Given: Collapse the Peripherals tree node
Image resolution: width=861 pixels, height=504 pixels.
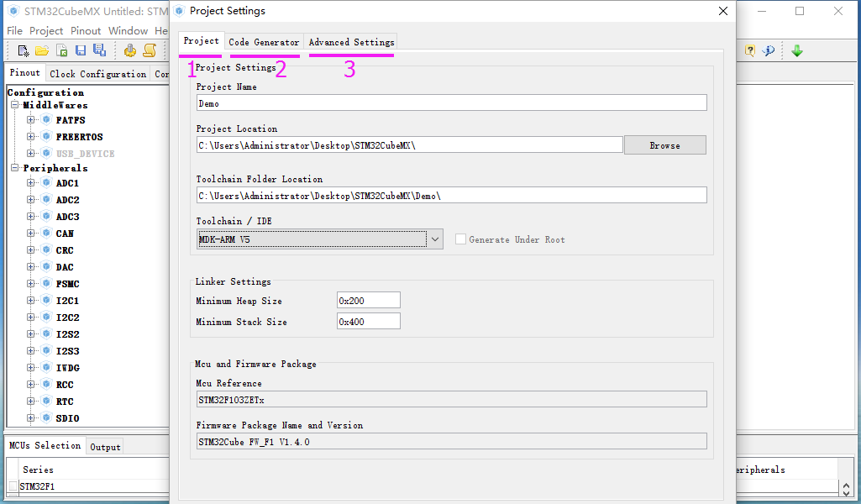Looking at the screenshot, I should [x=15, y=168].
